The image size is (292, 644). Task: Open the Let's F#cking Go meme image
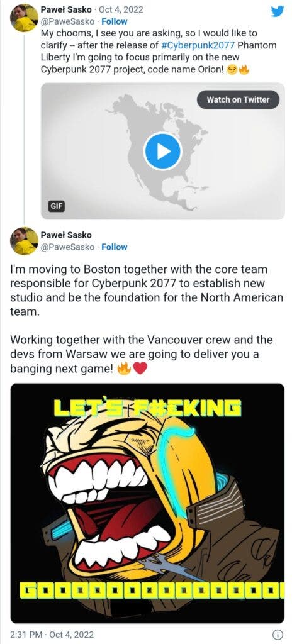pos(147,503)
